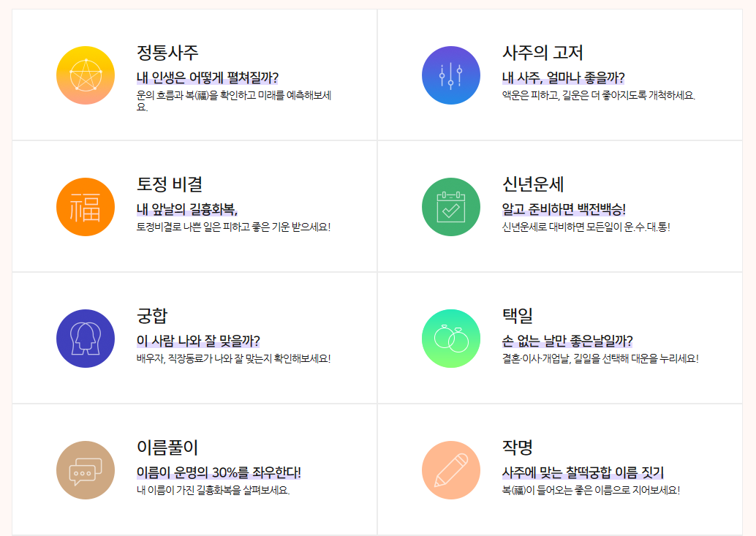Click the phrase '알고 준비하면 백전백승!'
The image size is (756, 536).
coord(562,211)
